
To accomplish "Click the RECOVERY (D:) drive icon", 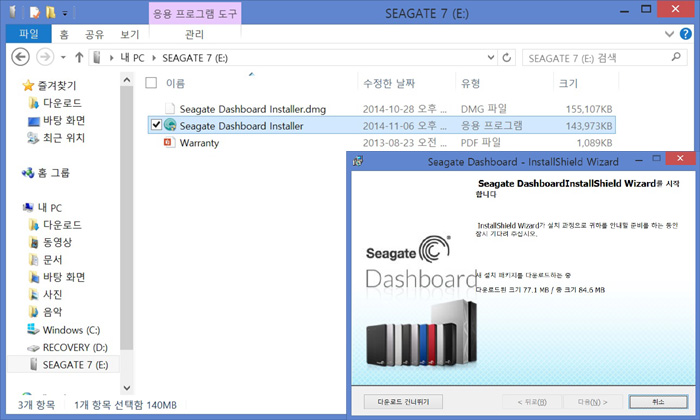I will tap(33, 347).
